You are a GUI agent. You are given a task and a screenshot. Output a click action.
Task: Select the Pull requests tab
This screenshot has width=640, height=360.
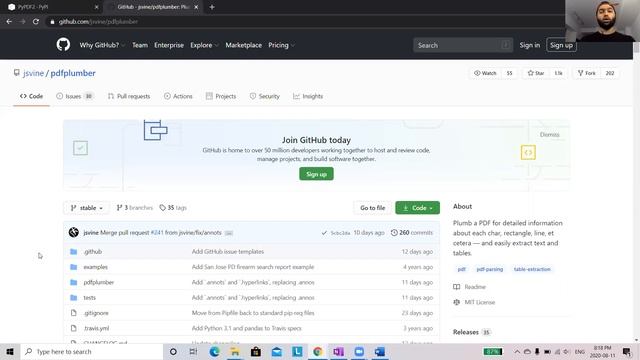pyautogui.click(x=129, y=96)
